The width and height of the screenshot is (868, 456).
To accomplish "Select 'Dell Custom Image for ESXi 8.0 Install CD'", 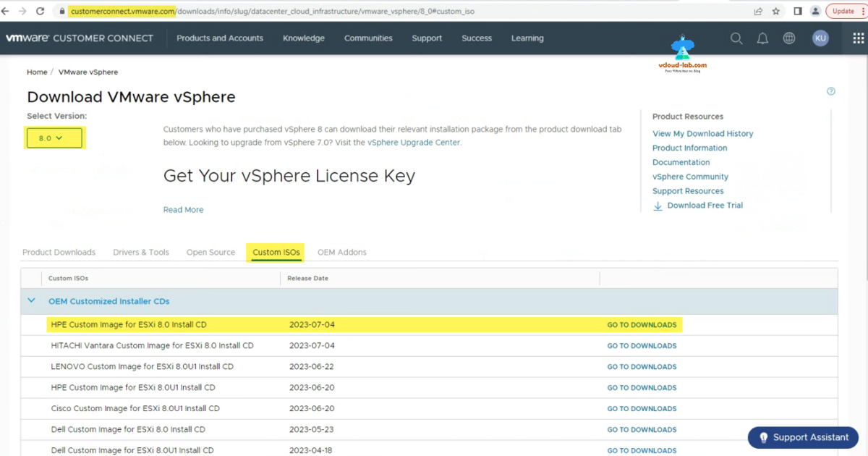I will (128, 430).
